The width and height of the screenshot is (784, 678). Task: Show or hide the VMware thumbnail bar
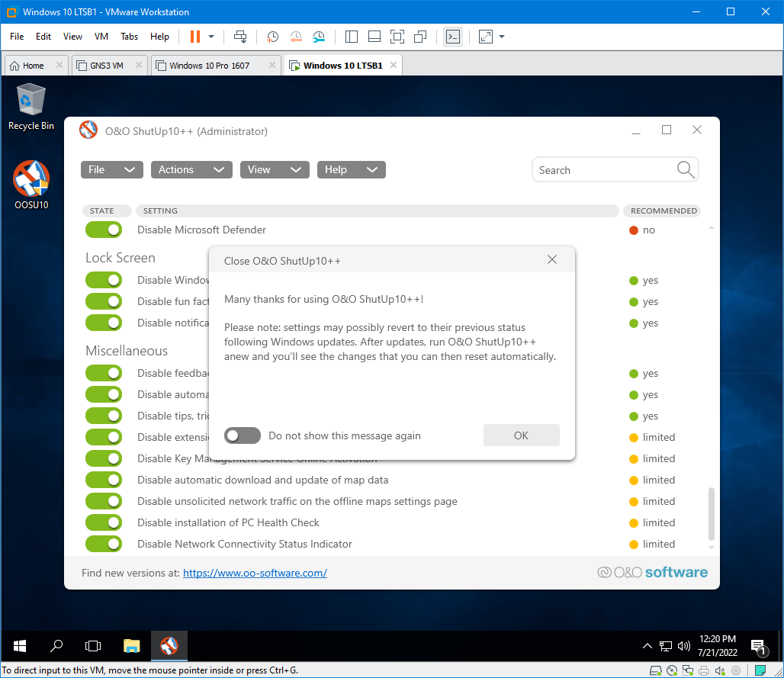374,37
